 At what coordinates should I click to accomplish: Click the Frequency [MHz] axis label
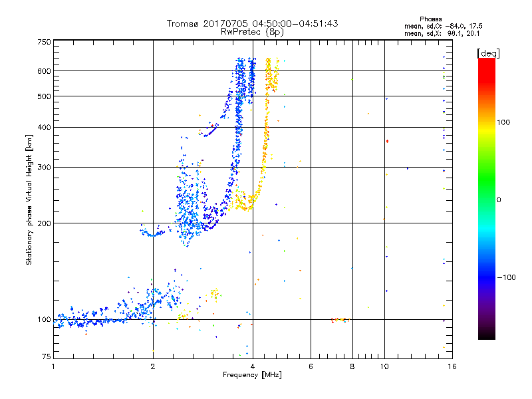[252, 375]
